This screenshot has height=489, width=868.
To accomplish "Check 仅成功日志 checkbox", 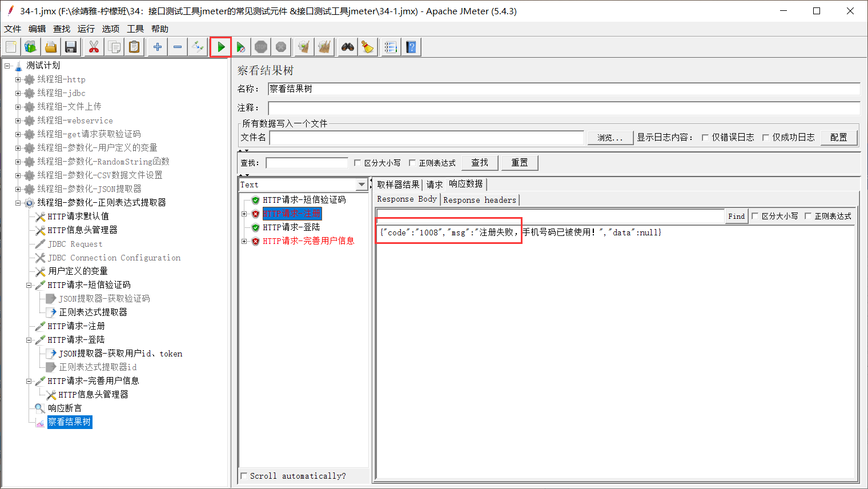I will click(x=766, y=138).
